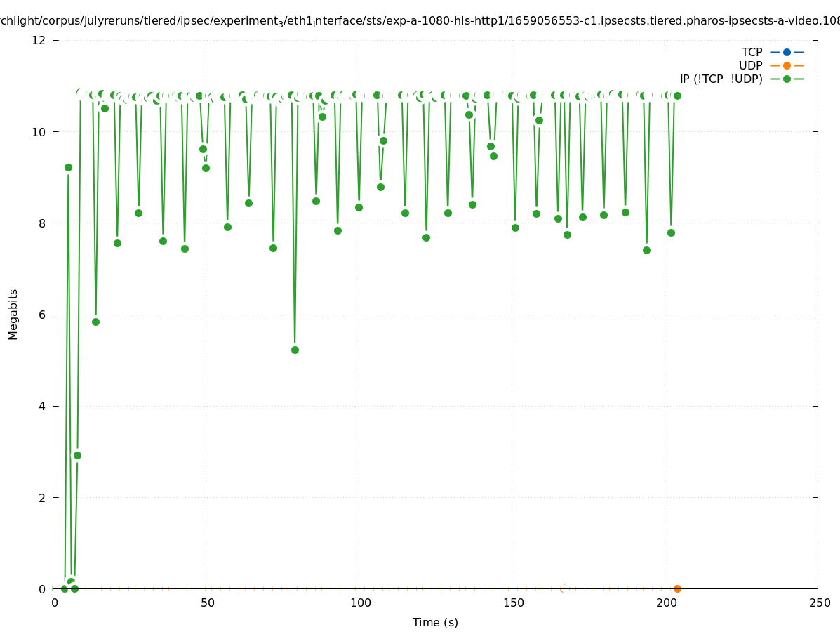Click the 50 tick label on the time axis
Screen dimensions: 840x632
tap(206, 603)
